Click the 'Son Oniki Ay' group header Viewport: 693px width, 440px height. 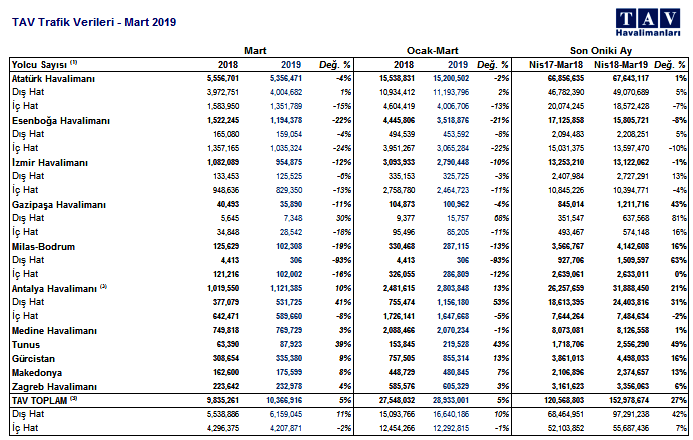click(x=601, y=50)
